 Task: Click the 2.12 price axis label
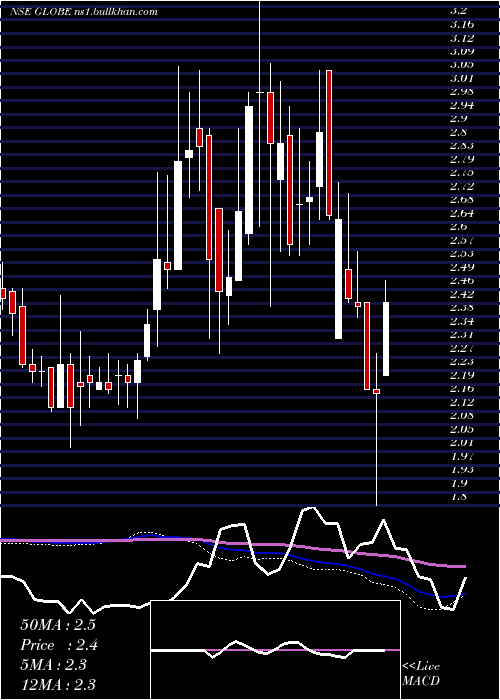(462, 402)
